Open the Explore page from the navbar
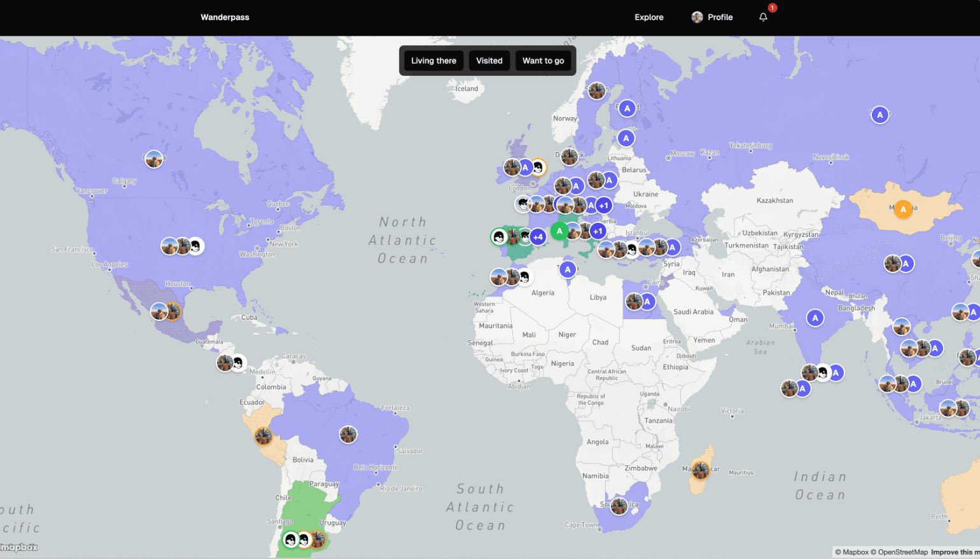Viewport: 980px width, 559px height. tap(648, 17)
